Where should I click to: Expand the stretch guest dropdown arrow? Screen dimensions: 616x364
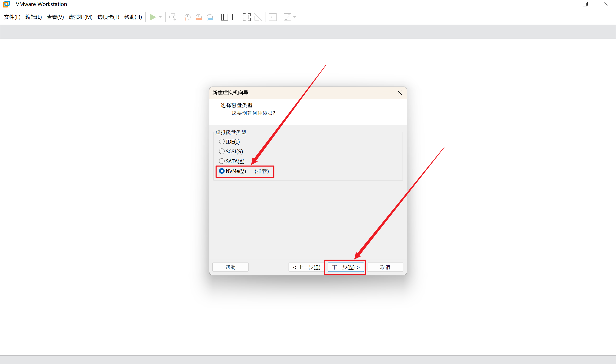295,17
